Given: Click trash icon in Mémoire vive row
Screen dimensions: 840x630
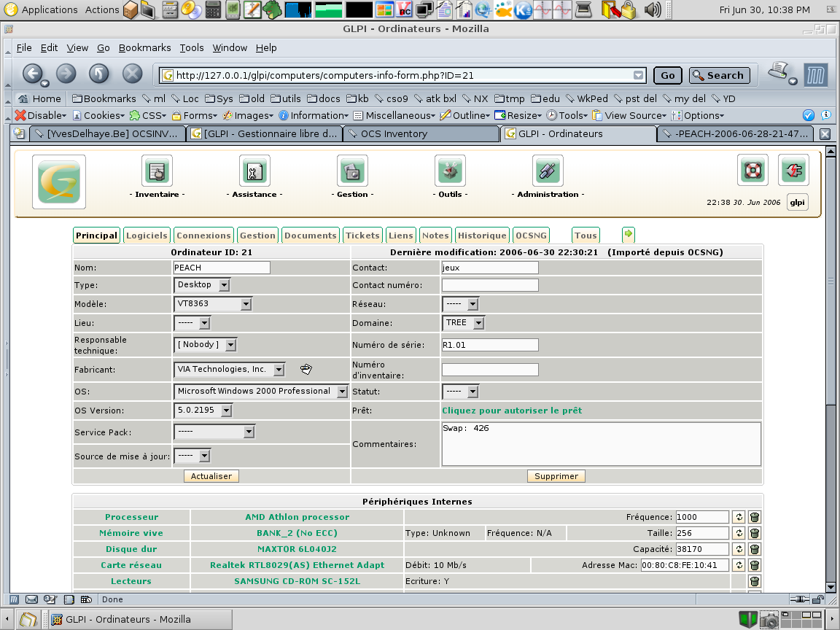Looking at the screenshot, I should pyautogui.click(x=754, y=533).
